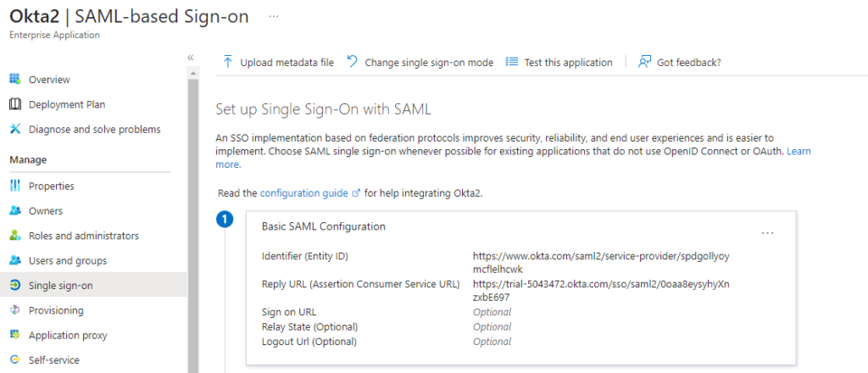Click Upload metadata file
This screenshot has width=868, height=373.
[278, 63]
